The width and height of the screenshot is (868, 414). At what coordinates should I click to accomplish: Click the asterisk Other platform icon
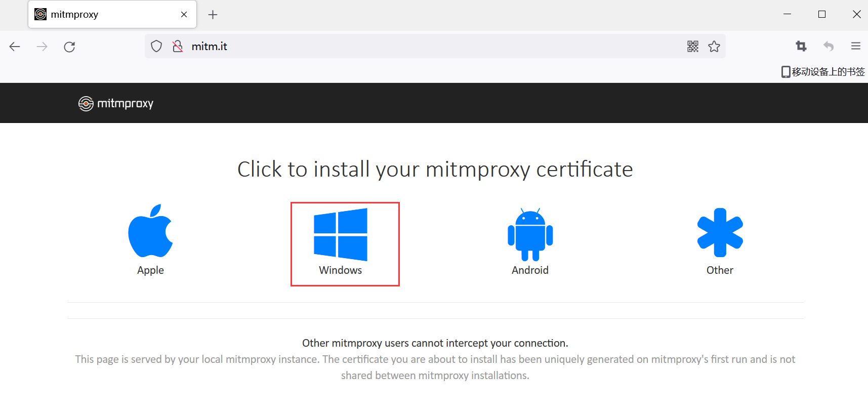click(x=720, y=232)
